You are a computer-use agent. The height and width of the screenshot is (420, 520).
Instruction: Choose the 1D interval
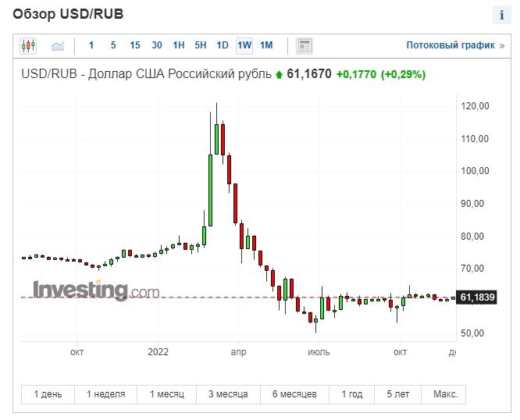click(223, 45)
